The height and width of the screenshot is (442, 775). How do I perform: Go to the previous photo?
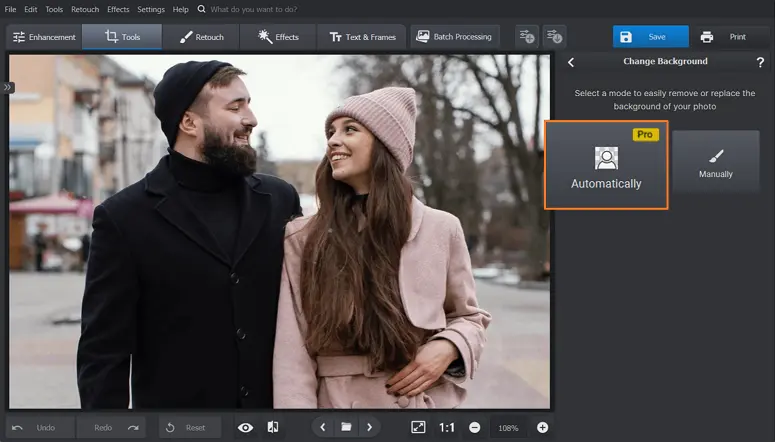pos(323,427)
